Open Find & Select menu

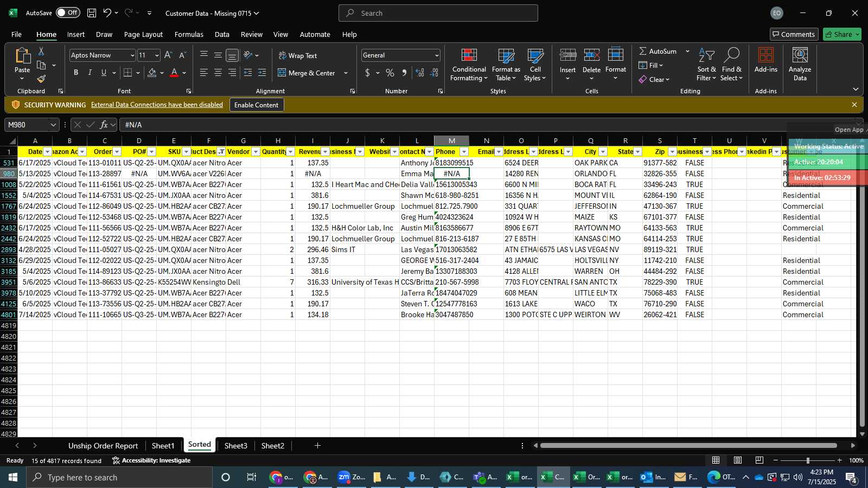click(x=731, y=65)
